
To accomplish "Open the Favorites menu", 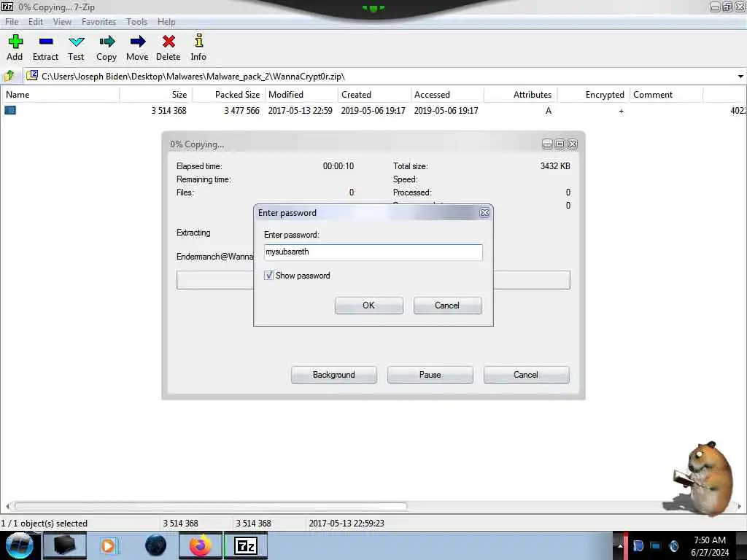I will pos(98,22).
